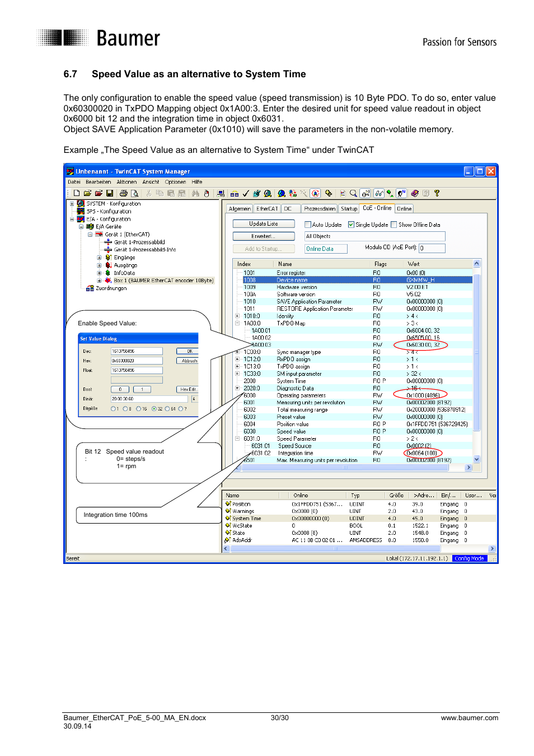This screenshot has height=756, width=534.
Task: Uncheck the Single Update checkbox
Action: [351, 225]
